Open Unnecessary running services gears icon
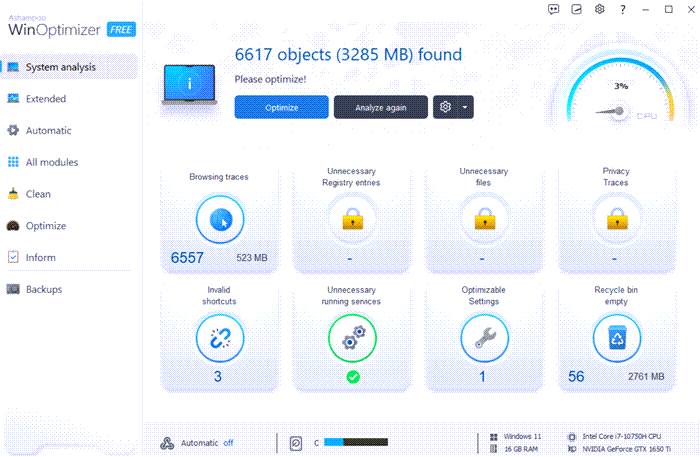 pos(352,338)
